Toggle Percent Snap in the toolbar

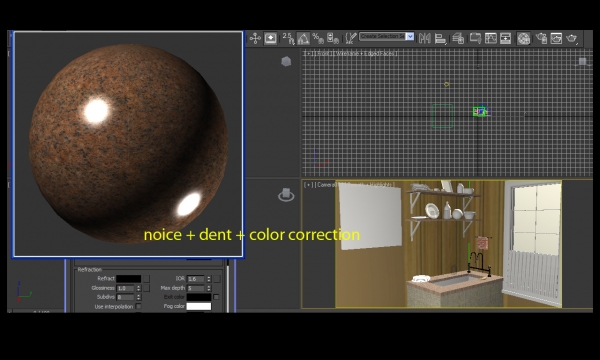click(318, 38)
